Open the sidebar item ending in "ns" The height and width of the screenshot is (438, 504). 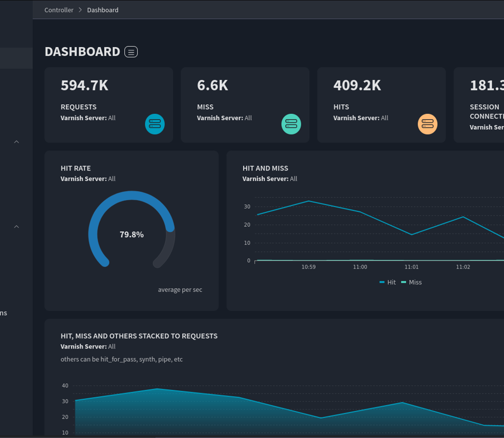point(4,313)
